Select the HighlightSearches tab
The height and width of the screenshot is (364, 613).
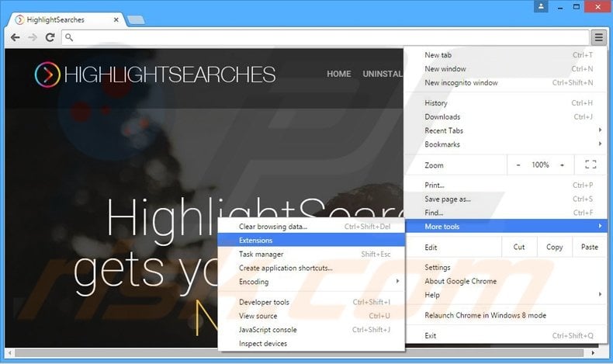[67, 19]
